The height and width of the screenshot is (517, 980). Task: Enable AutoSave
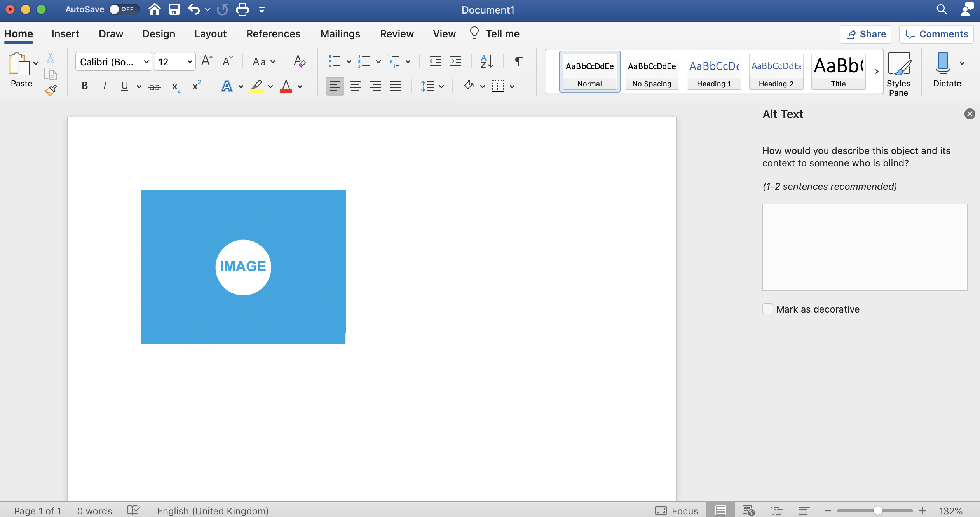point(124,9)
